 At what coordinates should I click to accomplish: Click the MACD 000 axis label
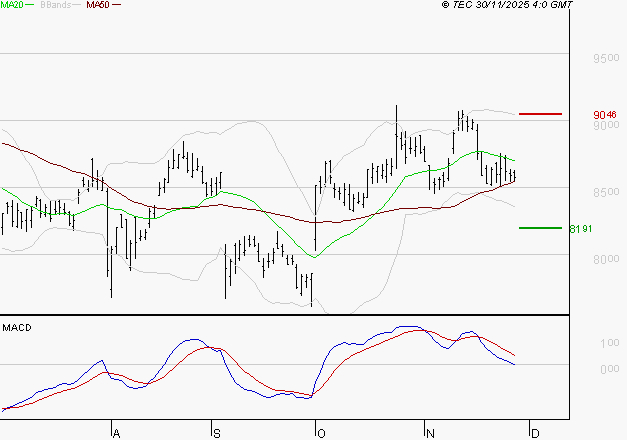pos(610,368)
